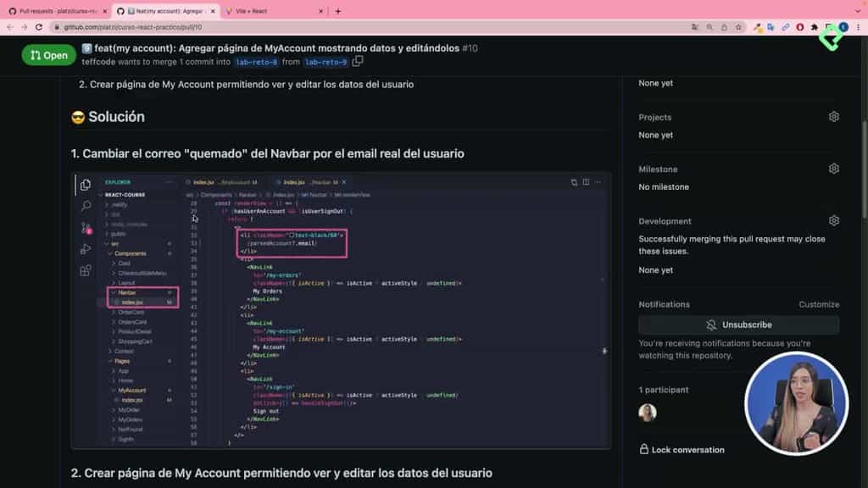Open the lab-reto-8 branch link
Viewport: 868px width, 488px height.
[x=257, y=62]
